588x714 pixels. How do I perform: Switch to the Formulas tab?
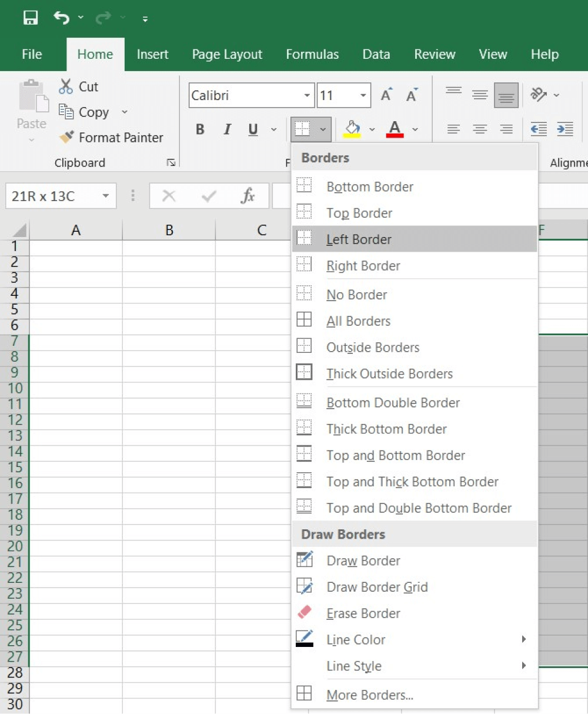[x=312, y=54]
